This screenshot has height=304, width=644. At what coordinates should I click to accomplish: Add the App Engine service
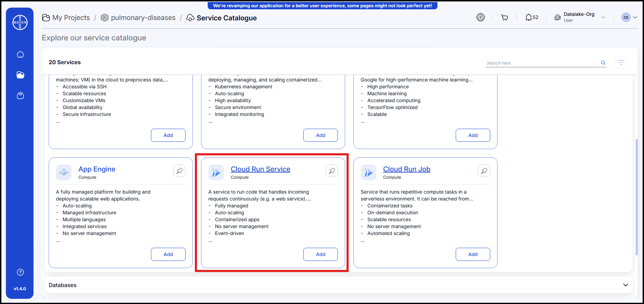[x=168, y=254]
